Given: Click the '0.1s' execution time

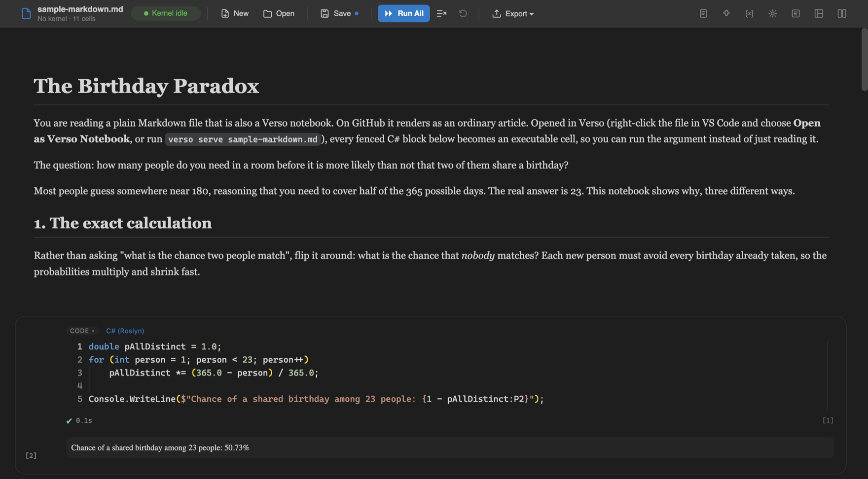Looking at the screenshot, I should 84,420.
